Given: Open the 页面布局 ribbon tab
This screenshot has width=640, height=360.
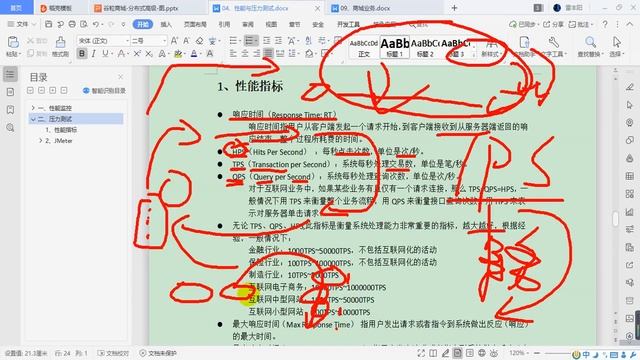Looking at the screenshot, I should pyautogui.click(x=195, y=24).
